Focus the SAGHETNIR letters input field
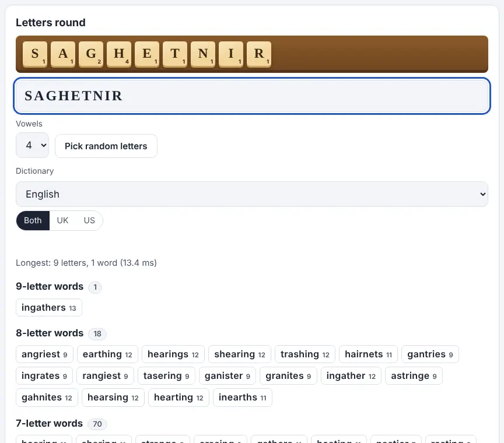504x443 pixels. [251, 96]
